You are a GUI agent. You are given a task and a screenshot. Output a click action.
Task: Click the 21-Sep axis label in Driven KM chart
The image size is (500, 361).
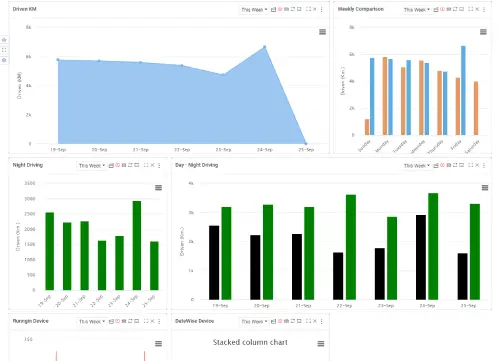point(141,150)
